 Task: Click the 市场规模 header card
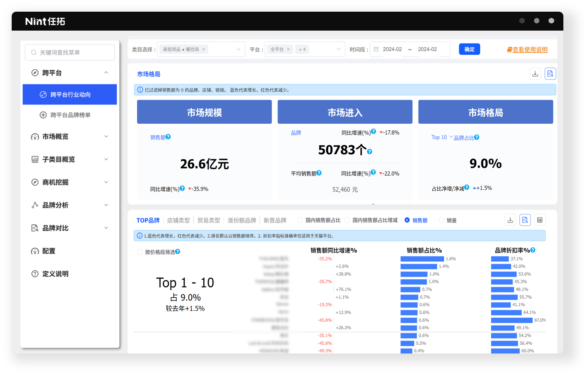pos(204,112)
